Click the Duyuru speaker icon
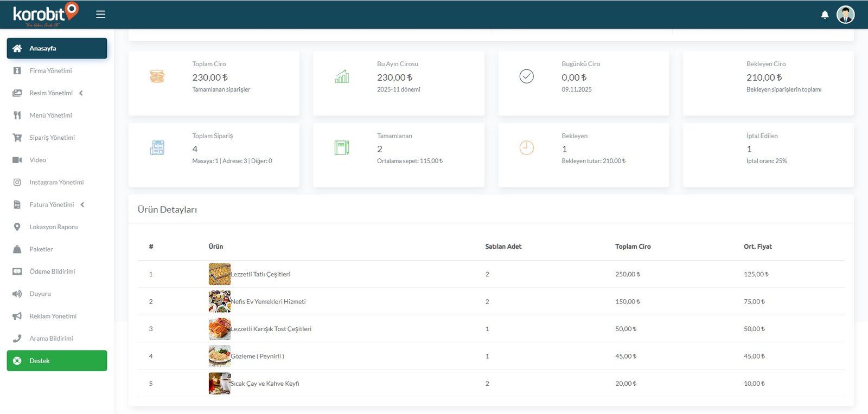868x414 pixels. tap(17, 294)
